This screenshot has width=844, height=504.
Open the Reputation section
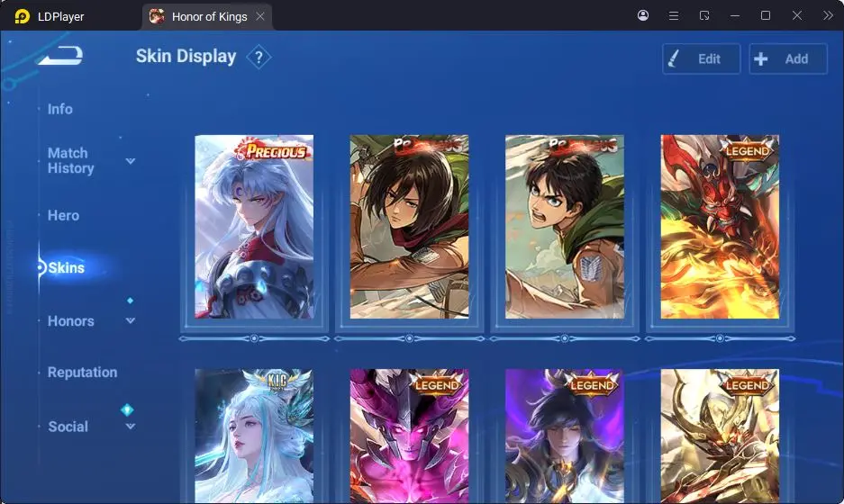click(x=82, y=373)
